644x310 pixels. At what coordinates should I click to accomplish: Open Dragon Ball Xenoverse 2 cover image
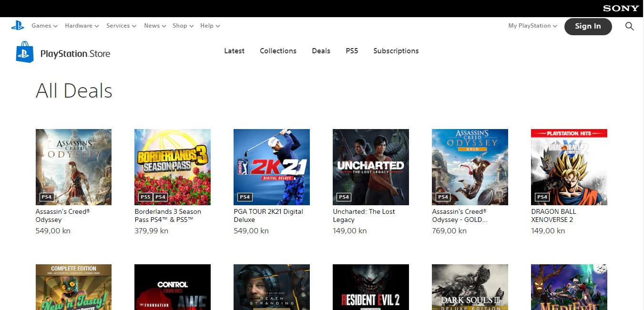[569, 167]
